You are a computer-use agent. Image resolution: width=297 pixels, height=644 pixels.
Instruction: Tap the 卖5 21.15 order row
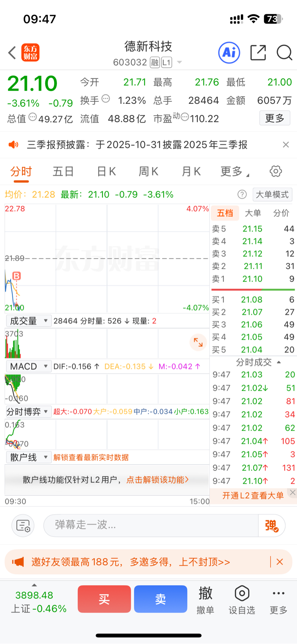253,229
